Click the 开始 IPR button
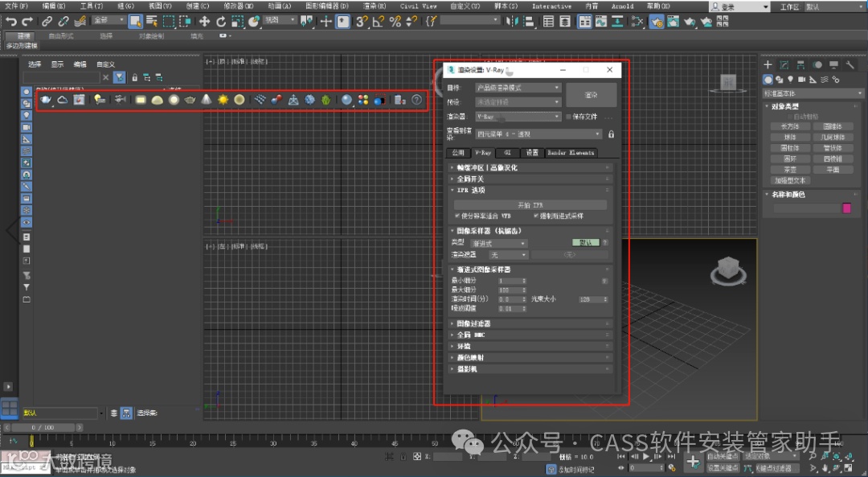The width and height of the screenshot is (868, 477). 530,205
